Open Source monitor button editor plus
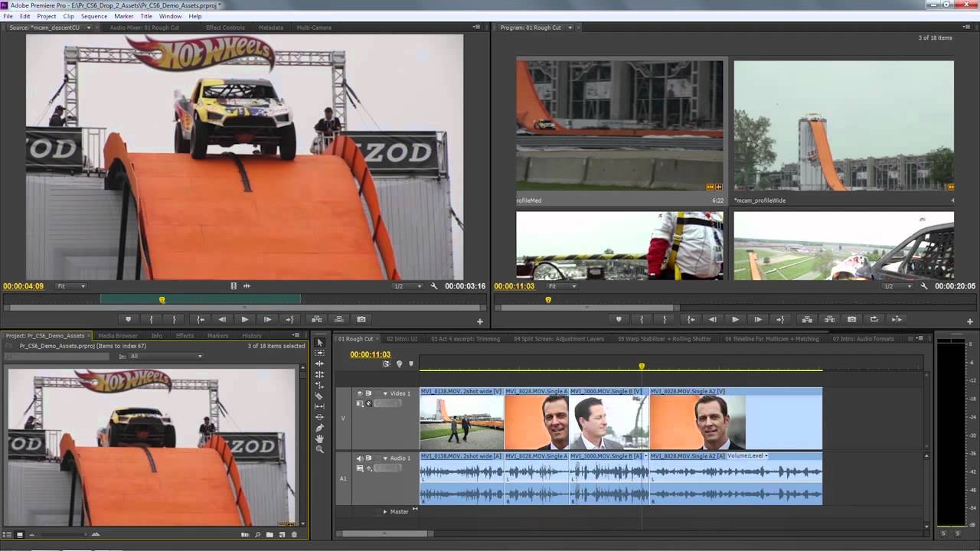The width and height of the screenshot is (980, 551). point(480,321)
